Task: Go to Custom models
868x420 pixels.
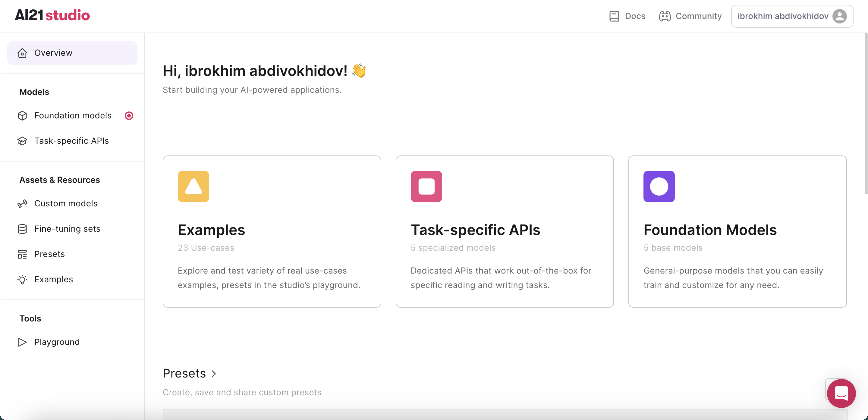Action: tap(66, 203)
